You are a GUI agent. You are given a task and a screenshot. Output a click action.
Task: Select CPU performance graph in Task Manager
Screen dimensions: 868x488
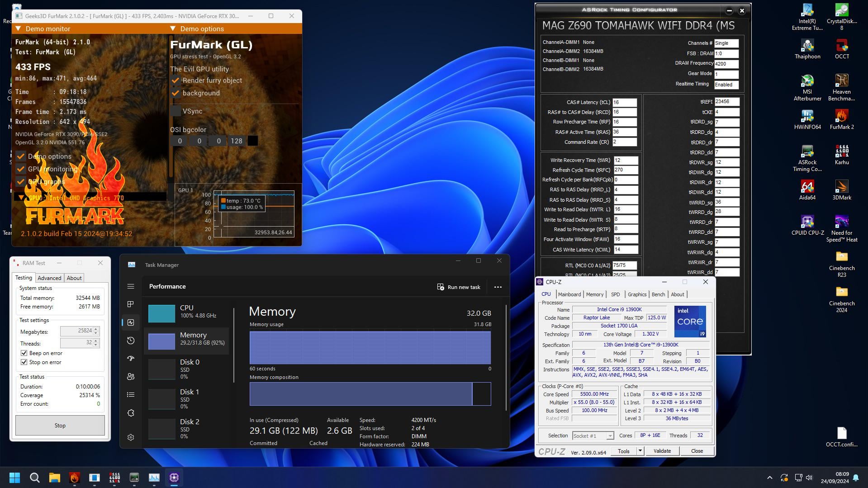click(186, 313)
